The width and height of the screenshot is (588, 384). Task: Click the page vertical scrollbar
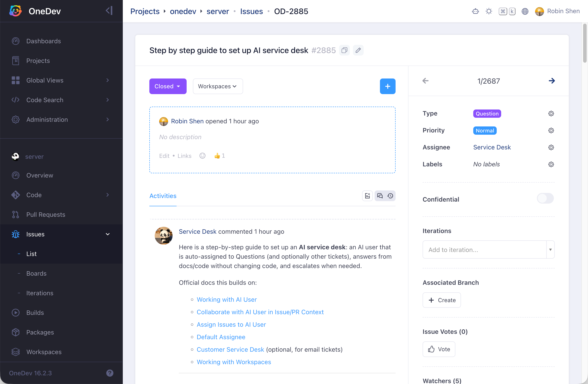click(x=585, y=43)
